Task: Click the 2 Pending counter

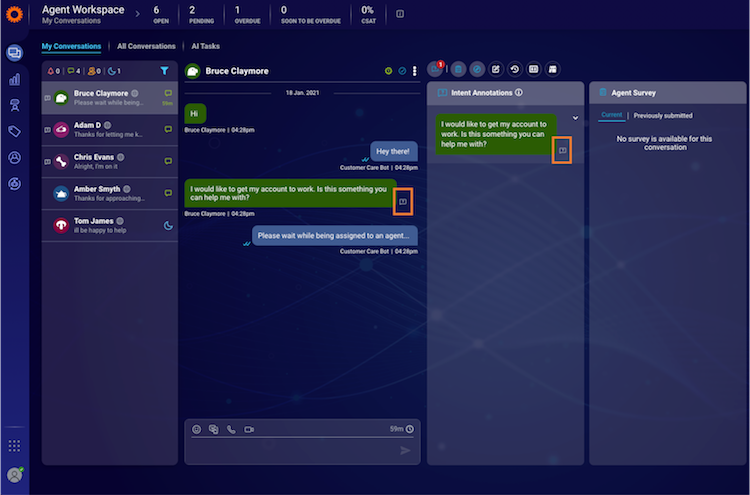Action: point(201,14)
